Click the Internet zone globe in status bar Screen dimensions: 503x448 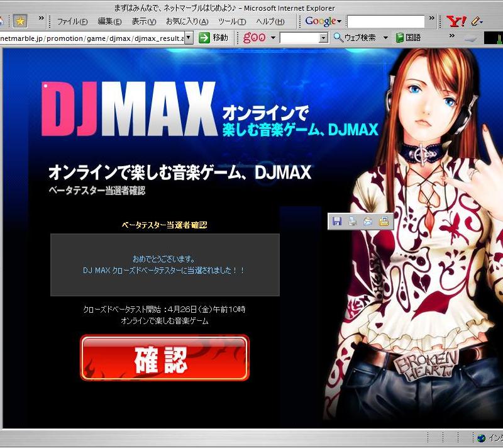[481, 438]
